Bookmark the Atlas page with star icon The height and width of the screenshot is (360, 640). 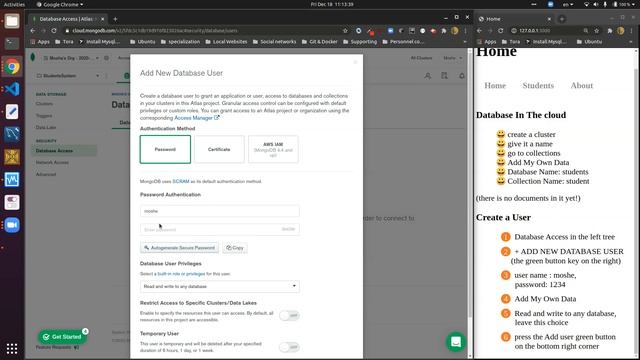[345, 31]
